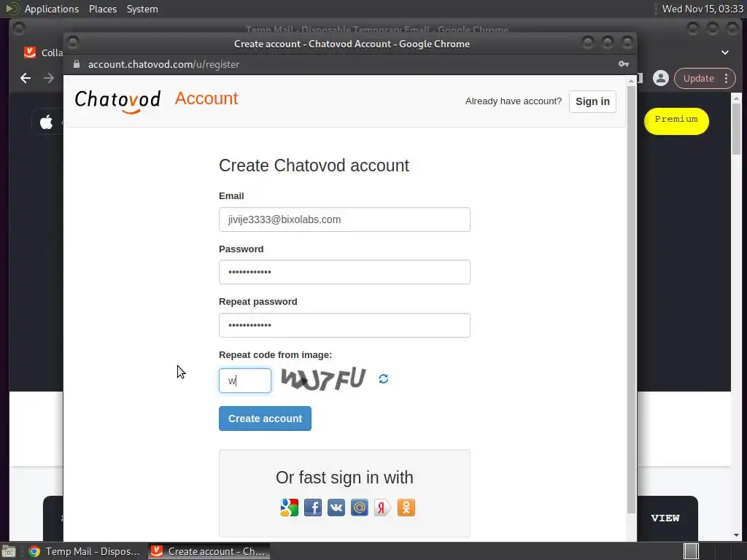Focus the Password input field

click(344, 272)
